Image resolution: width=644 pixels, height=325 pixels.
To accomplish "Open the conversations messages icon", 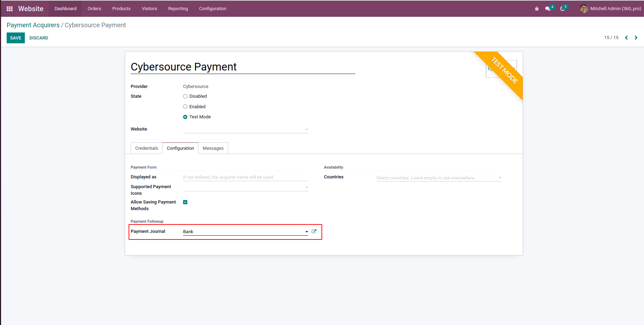I will coord(548,9).
